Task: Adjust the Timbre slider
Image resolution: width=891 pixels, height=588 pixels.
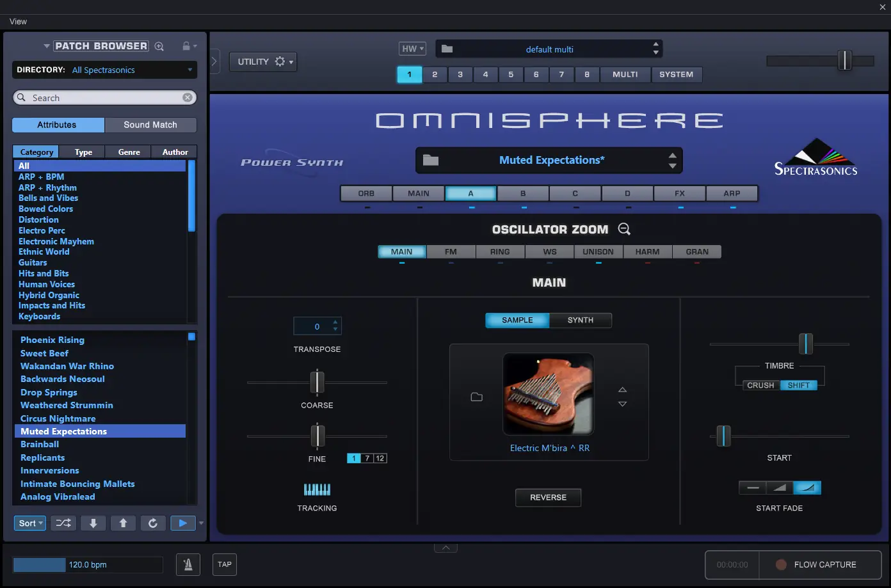Action: 806,344
